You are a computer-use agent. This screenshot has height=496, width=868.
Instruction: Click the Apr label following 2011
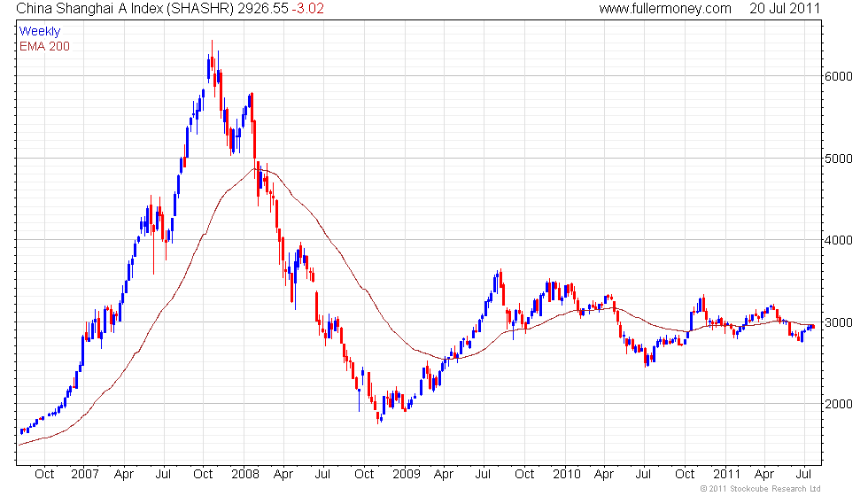click(764, 475)
